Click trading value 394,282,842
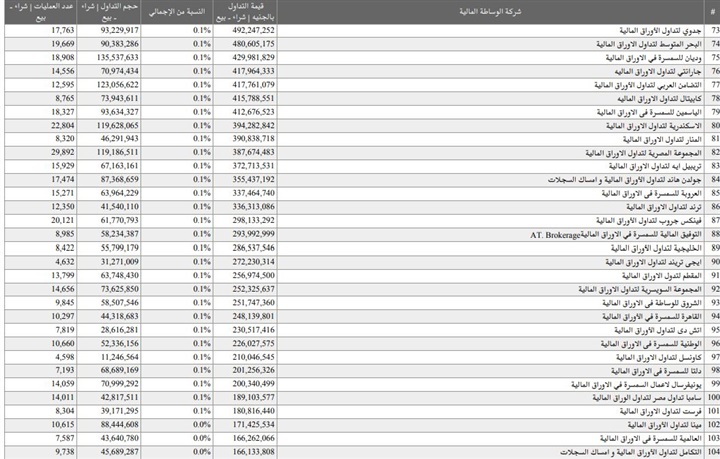Viewport: 720px width, 459px height. click(x=253, y=126)
